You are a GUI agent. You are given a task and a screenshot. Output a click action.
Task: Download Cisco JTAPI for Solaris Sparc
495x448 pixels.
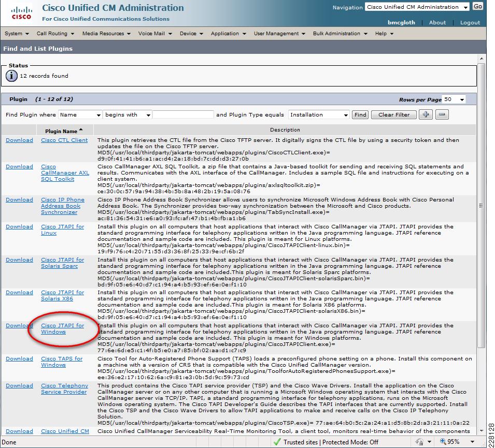(x=19, y=259)
